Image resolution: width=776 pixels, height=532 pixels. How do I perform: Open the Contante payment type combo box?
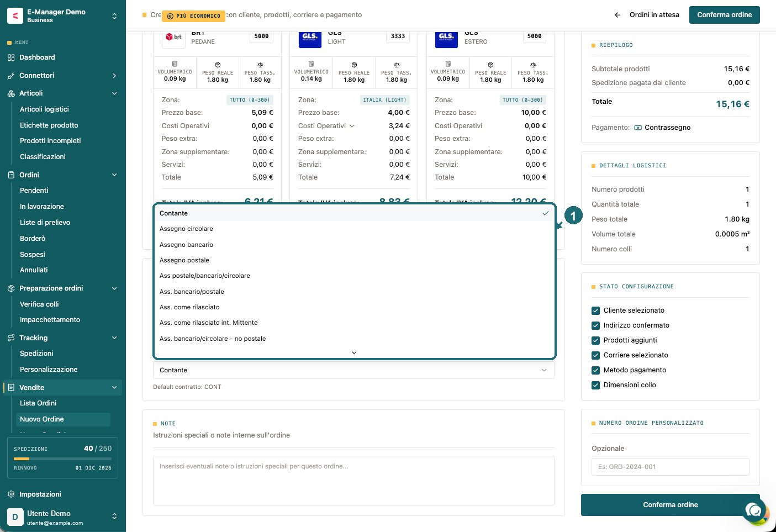pos(353,370)
